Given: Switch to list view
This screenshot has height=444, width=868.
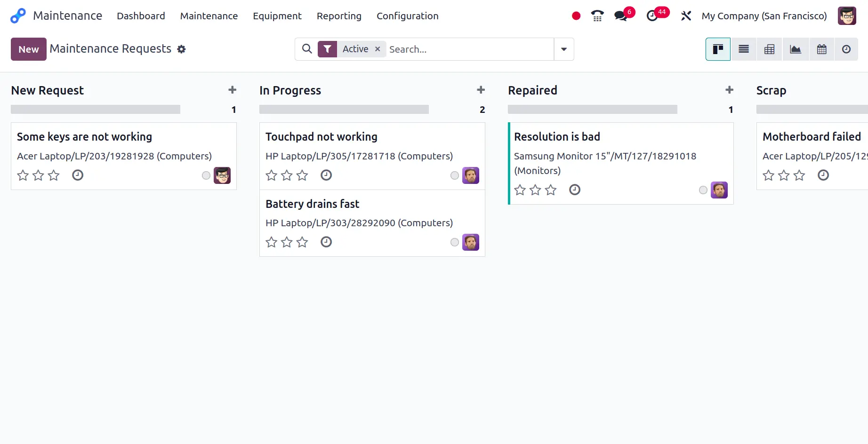Looking at the screenshot, I should coord(744,49).
